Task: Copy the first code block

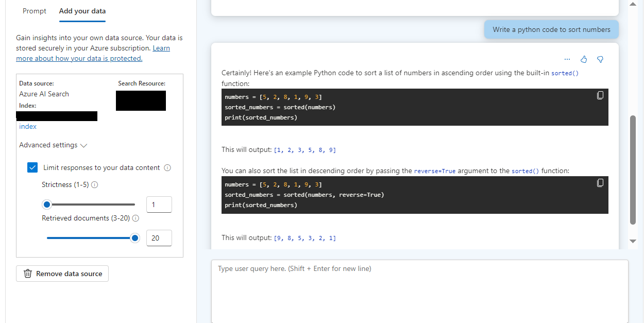Action: [x=600, y=95]
